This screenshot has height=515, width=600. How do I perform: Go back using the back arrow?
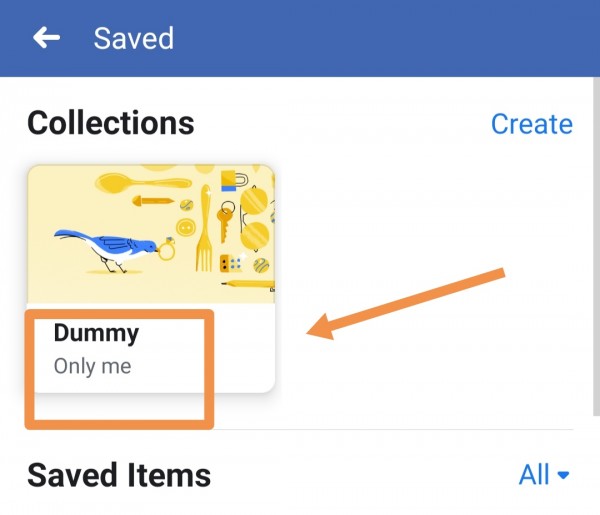coord(46,38)
